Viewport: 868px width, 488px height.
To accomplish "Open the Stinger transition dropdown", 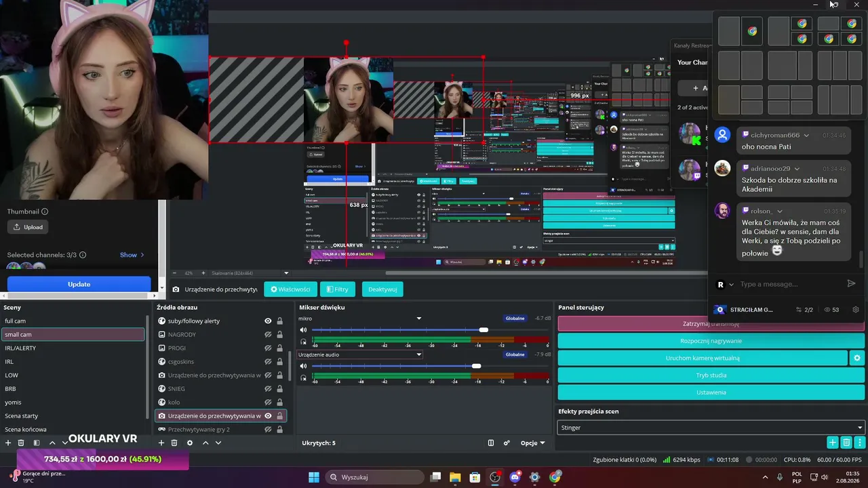I will tap(711, 428).
